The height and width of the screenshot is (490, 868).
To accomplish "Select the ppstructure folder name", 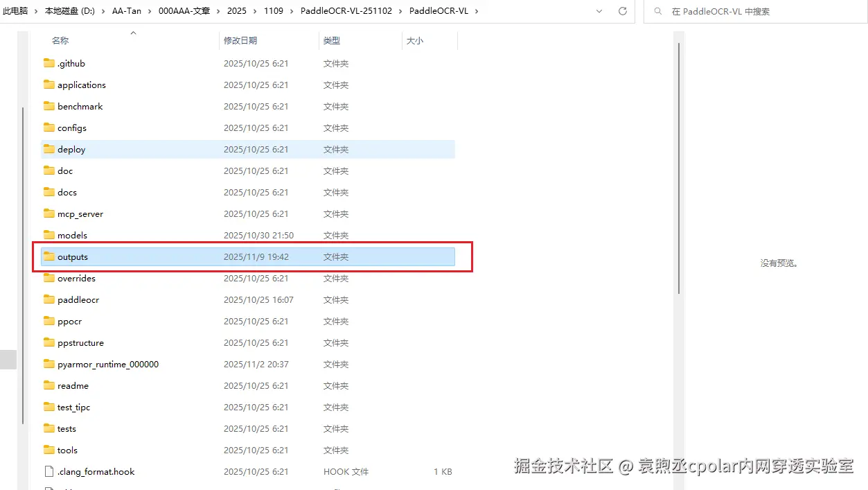I will pyautogui.click(x=80, y=342).
